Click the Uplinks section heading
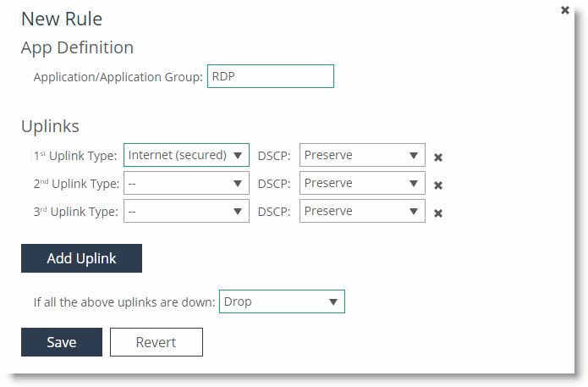Image resolution: width=588 pixels, height=387 pixels. coord(50,126)
